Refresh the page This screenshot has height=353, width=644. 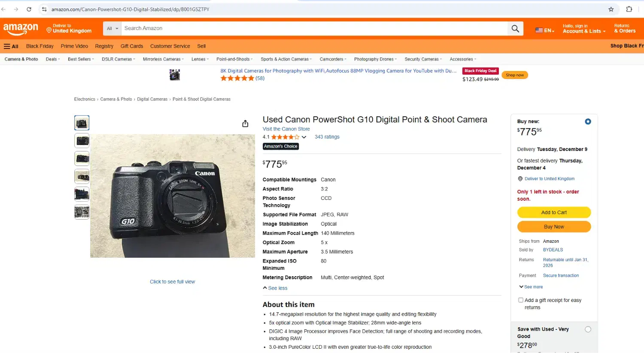29,9
